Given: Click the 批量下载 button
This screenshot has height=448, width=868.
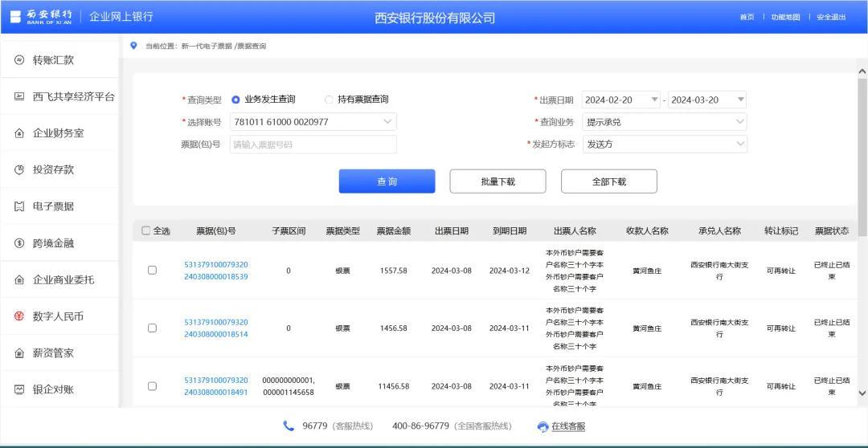Looking at the screenshot, I should [497, 181].
